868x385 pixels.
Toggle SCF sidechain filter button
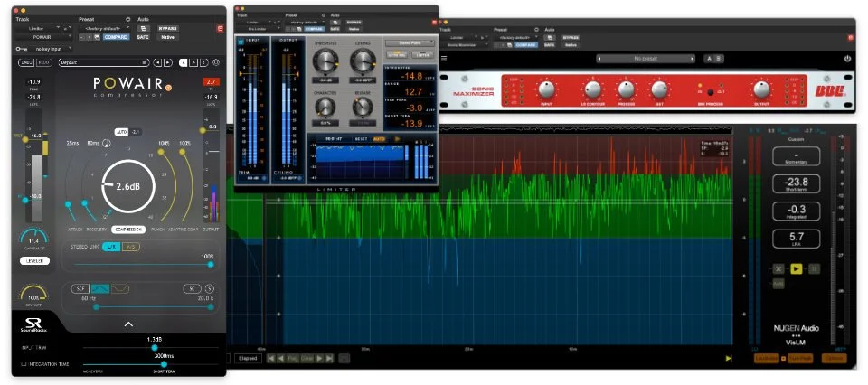tap(80, 288)
